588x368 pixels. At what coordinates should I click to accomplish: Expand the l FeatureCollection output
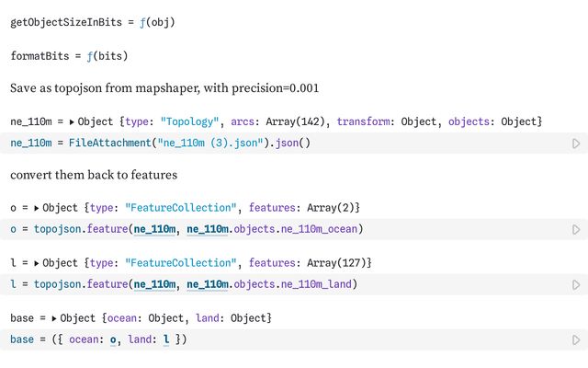pyautogui.click(x=37, y=263)
